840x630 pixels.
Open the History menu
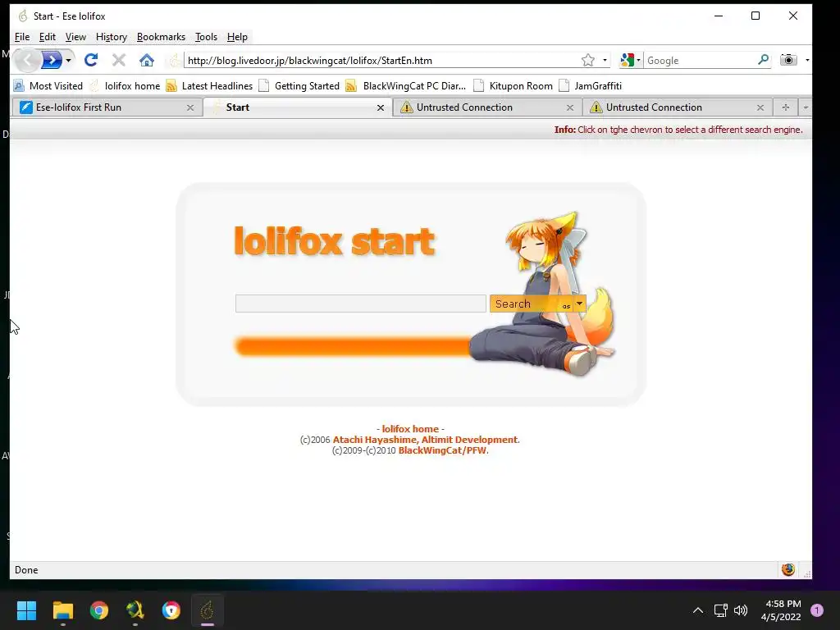click(112, 37)
